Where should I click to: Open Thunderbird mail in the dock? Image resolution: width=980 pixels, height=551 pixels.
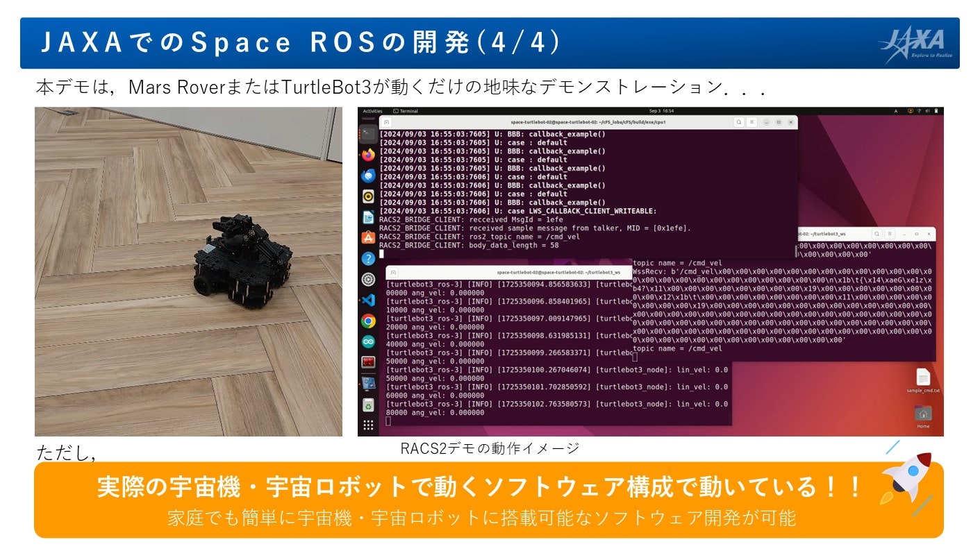(368, 176)
